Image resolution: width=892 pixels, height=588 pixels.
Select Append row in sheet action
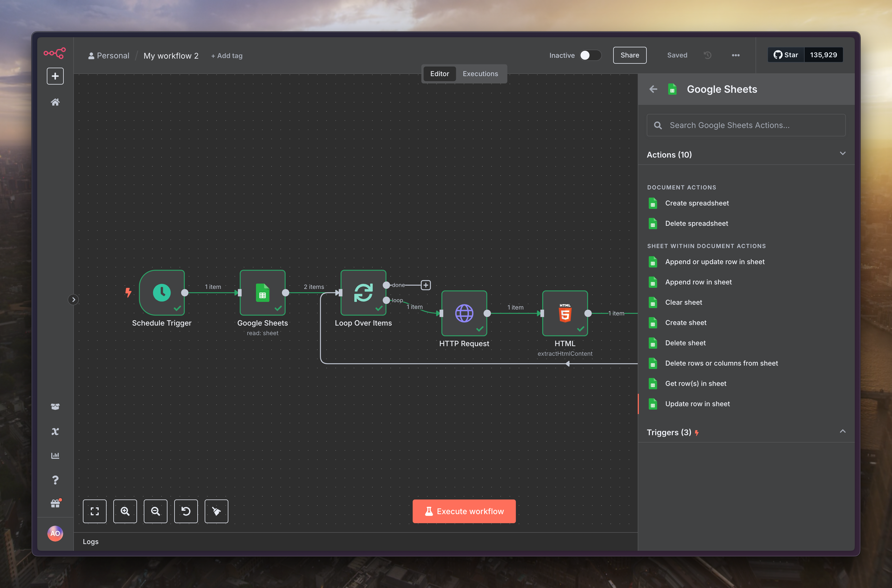[698, 282]
